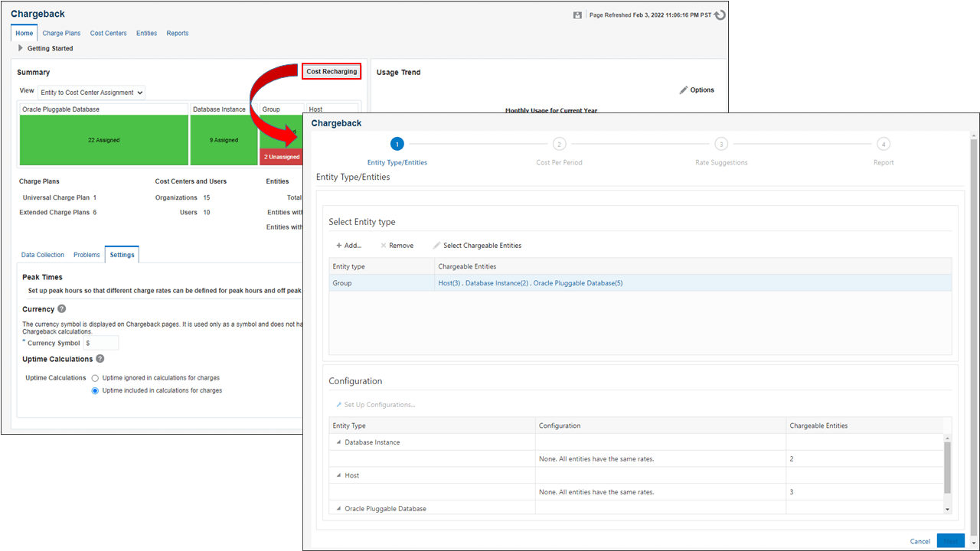The image size is (980, 551).
Task: Open the Reports tab
Action: (178, 33)
